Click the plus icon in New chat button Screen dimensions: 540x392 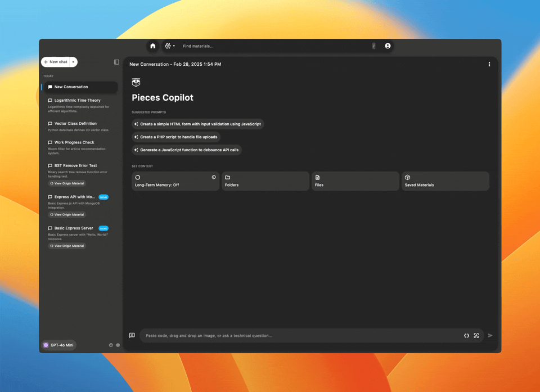[x=46, y=62]
